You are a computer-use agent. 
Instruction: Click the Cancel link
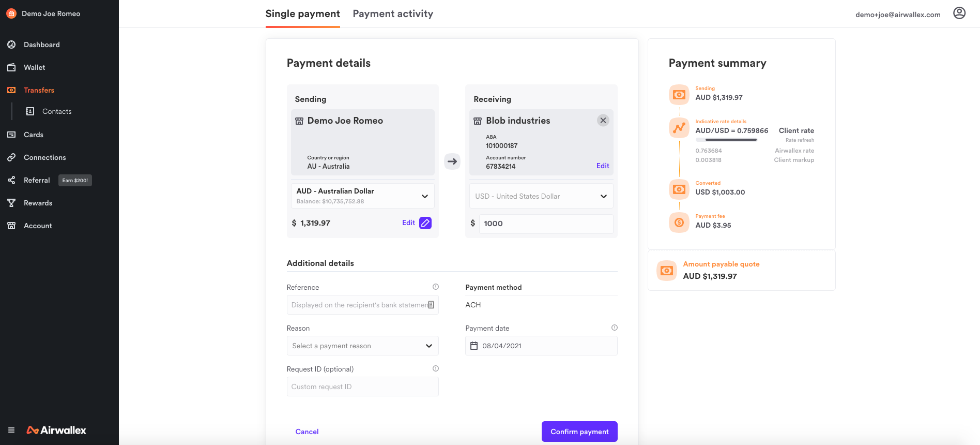point(307,432)
